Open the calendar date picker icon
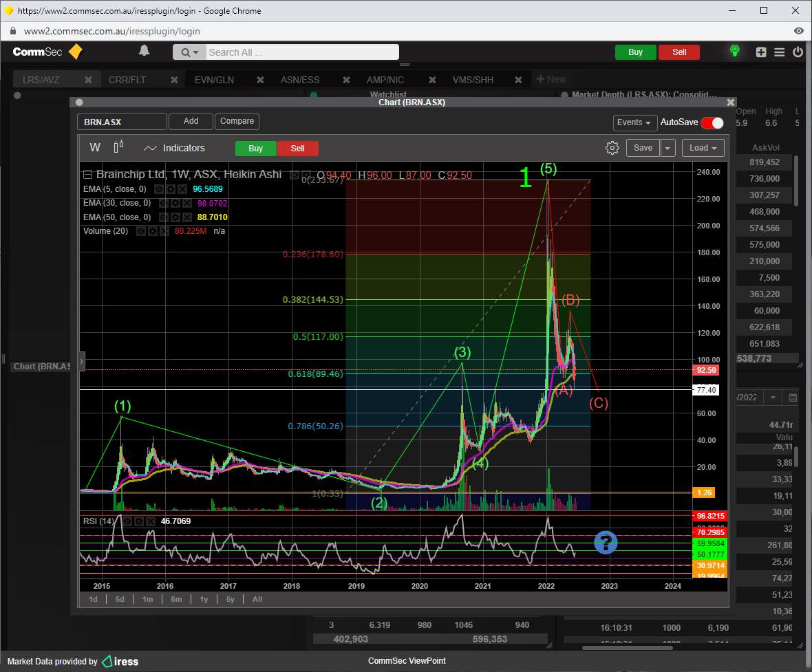 click(x=793, y=398)
